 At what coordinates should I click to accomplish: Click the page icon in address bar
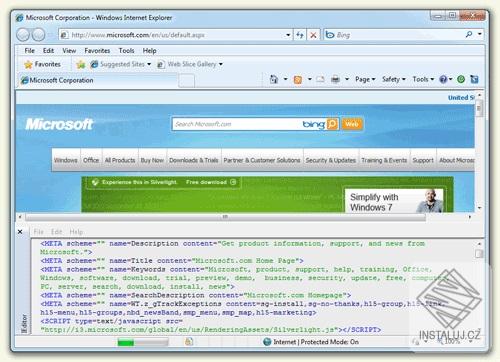pos(64,35)
